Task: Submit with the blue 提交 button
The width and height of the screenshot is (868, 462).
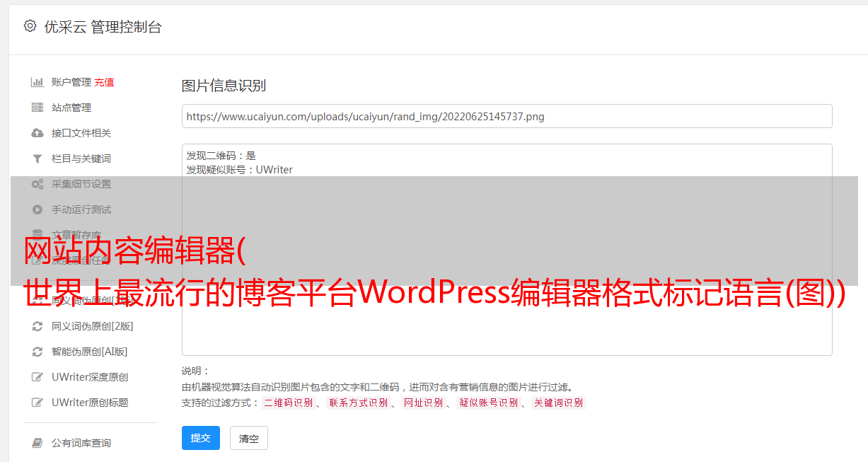Action: click(201, 438)
